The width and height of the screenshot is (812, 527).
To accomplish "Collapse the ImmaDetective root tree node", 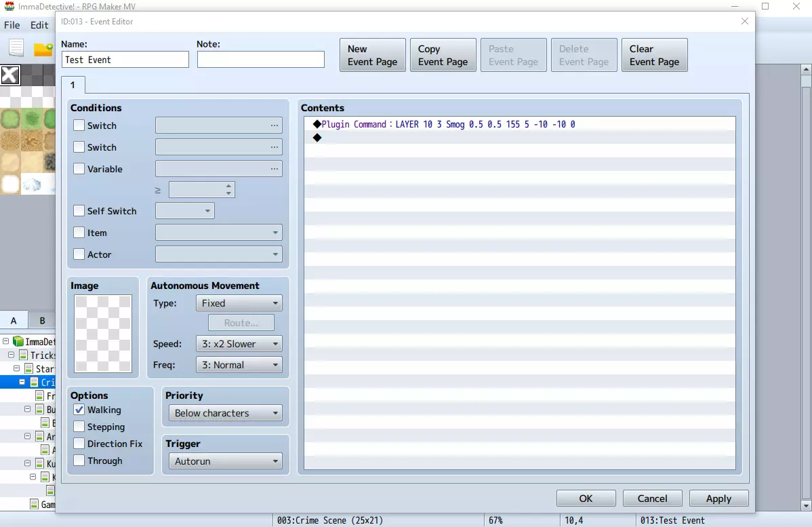I will point(5,341).
